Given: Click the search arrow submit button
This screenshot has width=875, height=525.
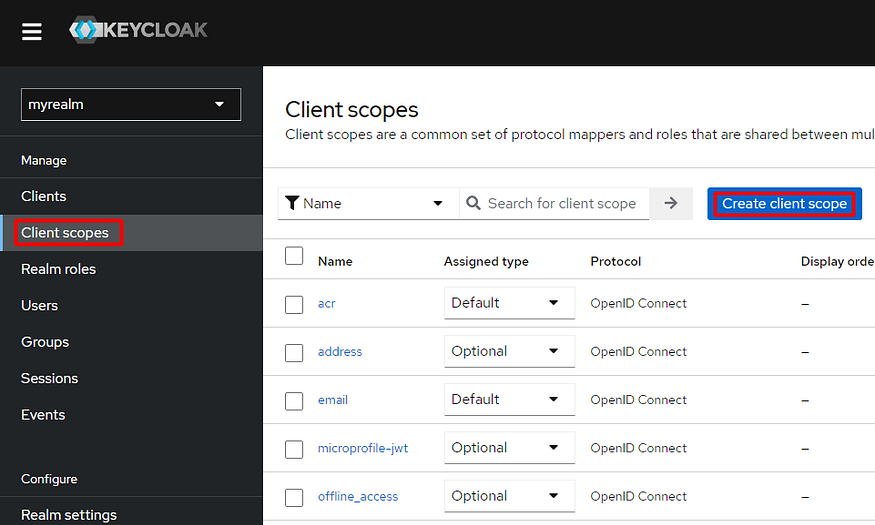Looking at the screenshot, I should [671, 203].
